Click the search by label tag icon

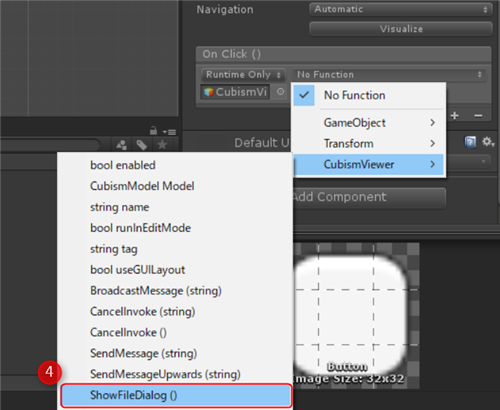[x=142, y=145]
